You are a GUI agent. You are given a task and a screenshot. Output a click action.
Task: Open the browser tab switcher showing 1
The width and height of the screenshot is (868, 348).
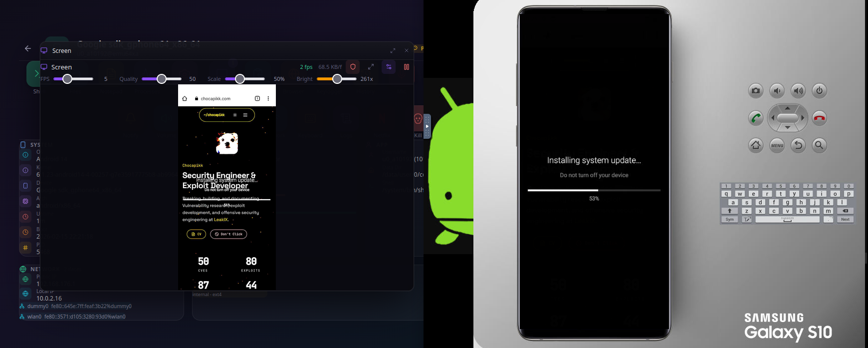[x=257, y=98]
